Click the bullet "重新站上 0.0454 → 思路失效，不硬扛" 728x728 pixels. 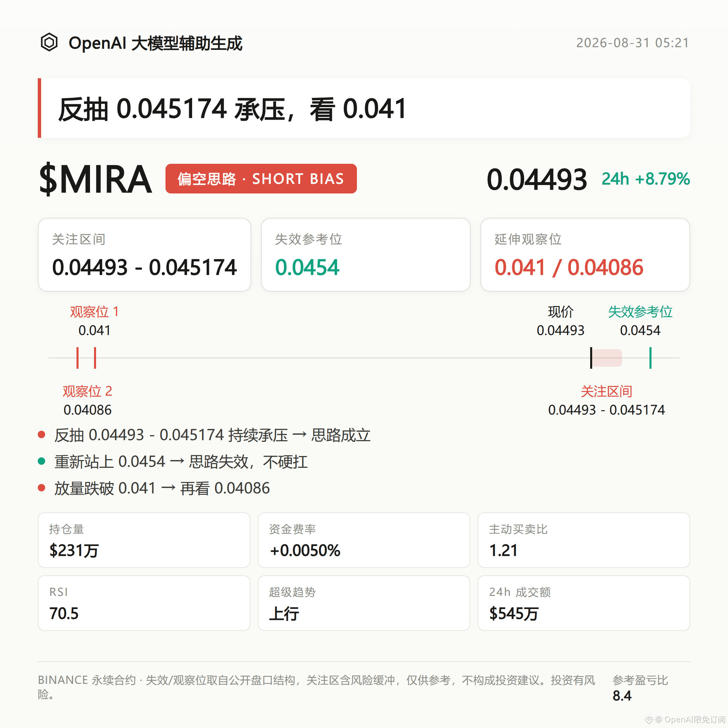pyautogui.click(x=181, y=462)
